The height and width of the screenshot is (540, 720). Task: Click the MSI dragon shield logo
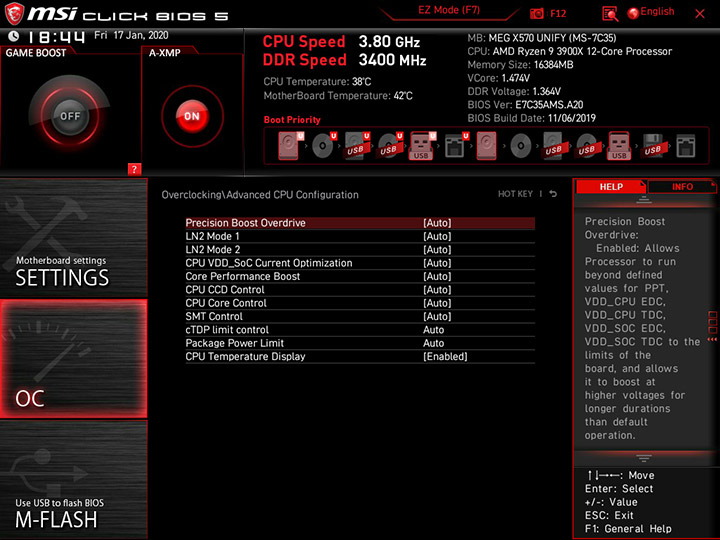pyautogui.click(x=13, y=14)
